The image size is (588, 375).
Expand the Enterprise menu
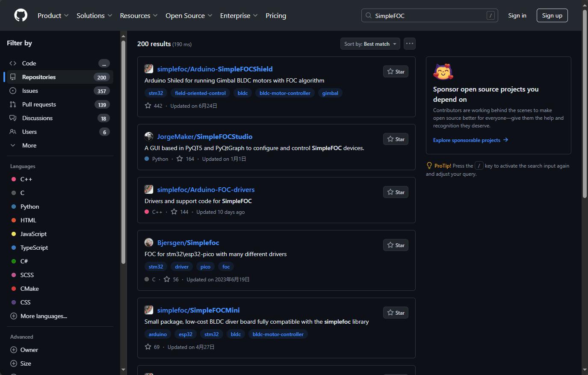tap(239, 15)
